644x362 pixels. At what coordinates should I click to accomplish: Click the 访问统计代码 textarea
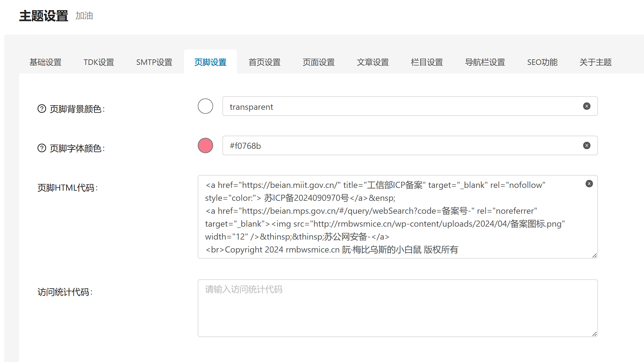[x=398, y=308]
